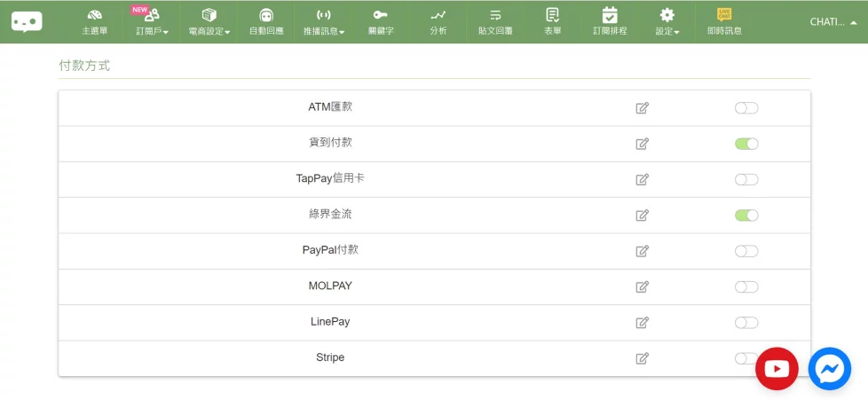Screen dimensions: 868x400
Task: Switch on the MOLPAY toggle
Action: pyautogui.click(x=746, y=286)
